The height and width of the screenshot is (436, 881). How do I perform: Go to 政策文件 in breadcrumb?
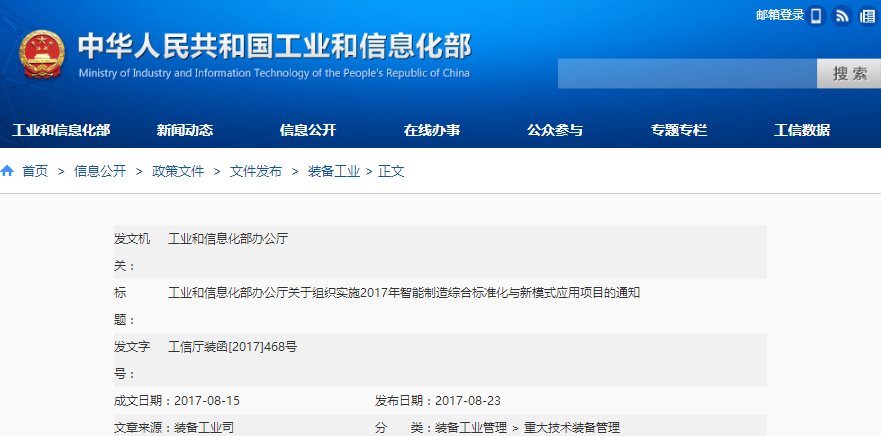point(178,171)
